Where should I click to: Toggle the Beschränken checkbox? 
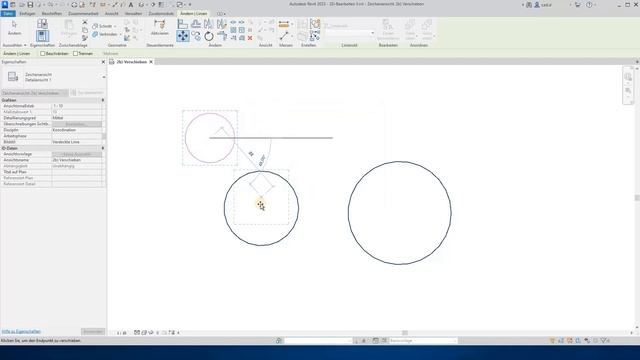(42, 53)
